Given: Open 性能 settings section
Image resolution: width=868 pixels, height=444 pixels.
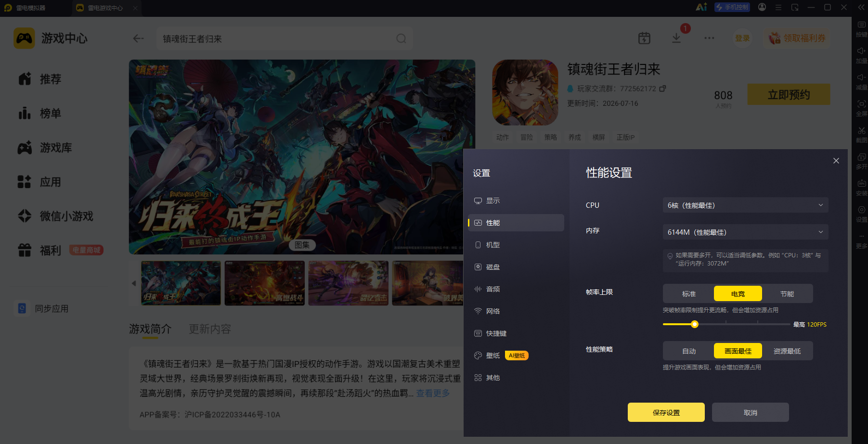Looking at the screenshot, I should coord(516,223).
